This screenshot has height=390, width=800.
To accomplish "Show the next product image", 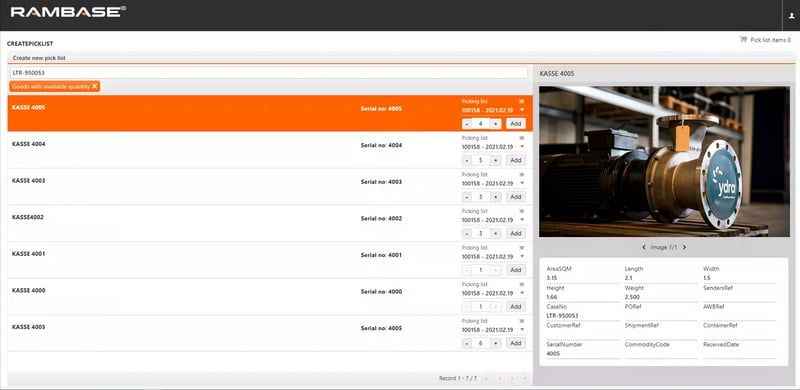I will coord(684,247).
